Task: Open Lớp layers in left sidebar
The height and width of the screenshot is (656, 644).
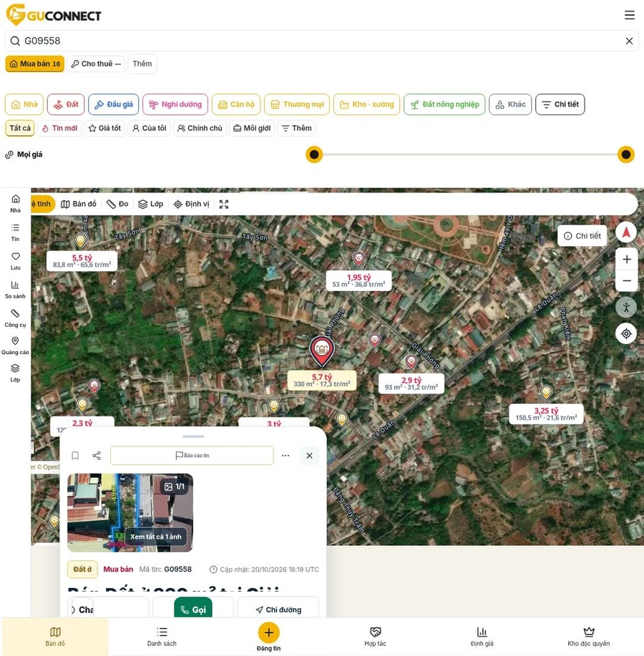Action: click(15, 373)
